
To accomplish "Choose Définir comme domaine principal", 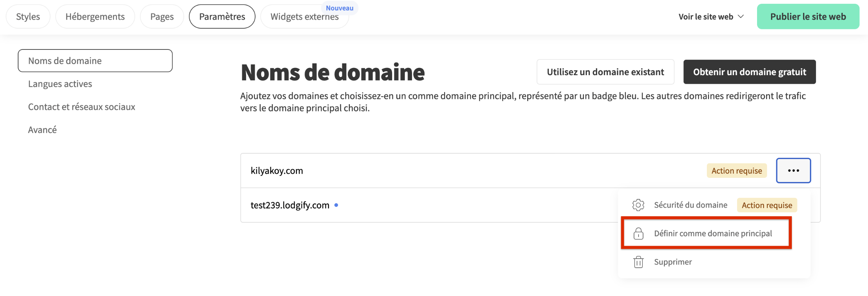I will click(x=713, y=234).
